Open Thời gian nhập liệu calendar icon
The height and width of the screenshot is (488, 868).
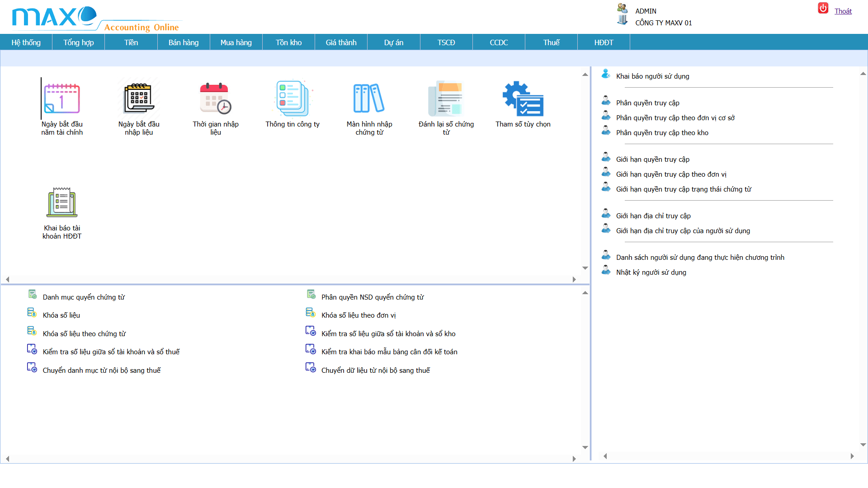216,99
